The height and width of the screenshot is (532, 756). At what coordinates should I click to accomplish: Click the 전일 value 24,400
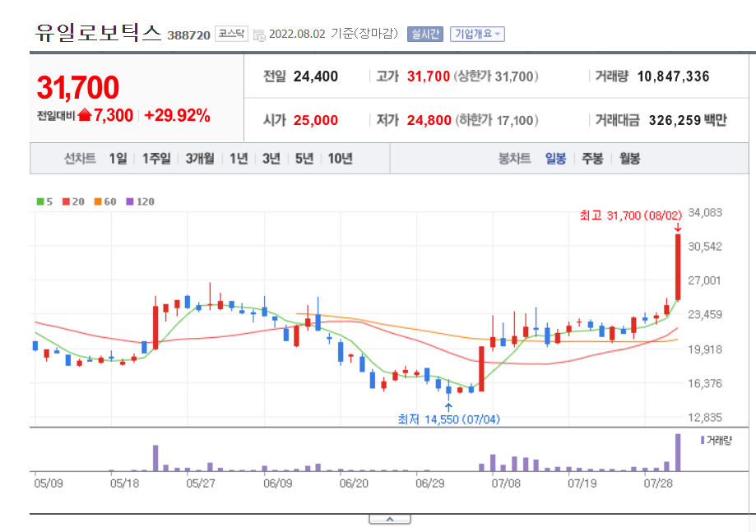pyautogui.click(x=316, y=76)
